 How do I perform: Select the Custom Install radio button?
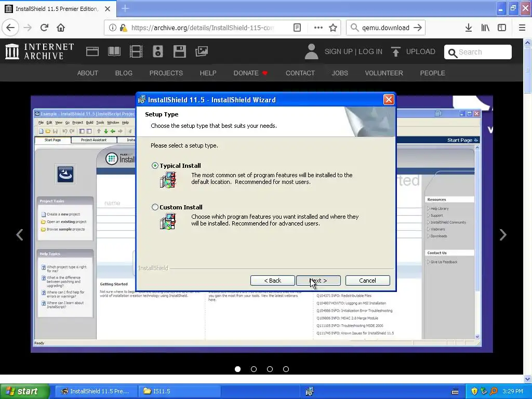tap(155, 207)
